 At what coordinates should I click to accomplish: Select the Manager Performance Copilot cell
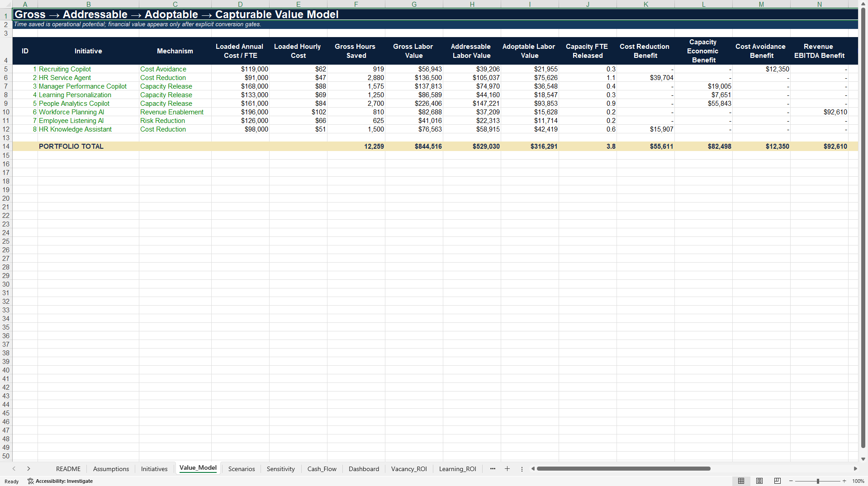(x=88, y=86)
